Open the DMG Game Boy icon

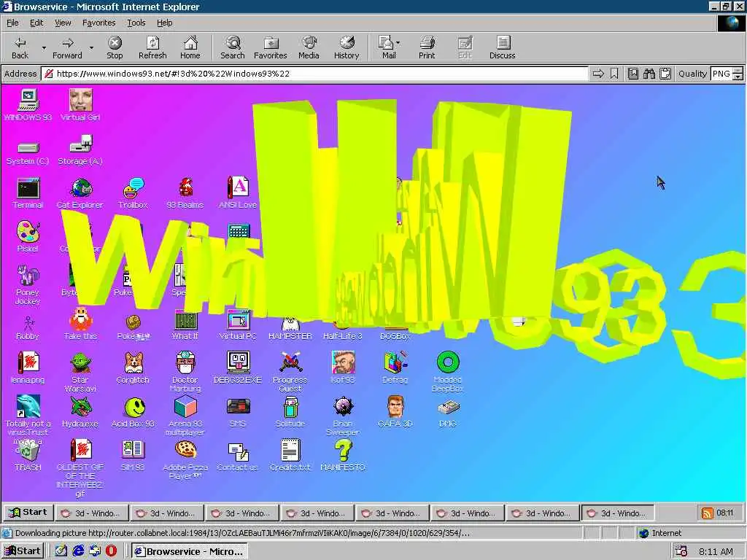[448, 413]
